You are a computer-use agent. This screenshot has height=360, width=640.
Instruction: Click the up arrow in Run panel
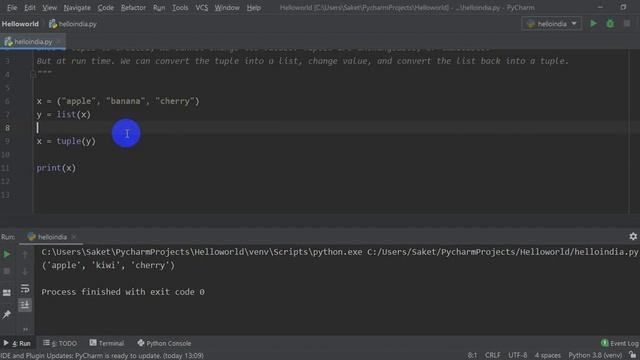(25, 254)
